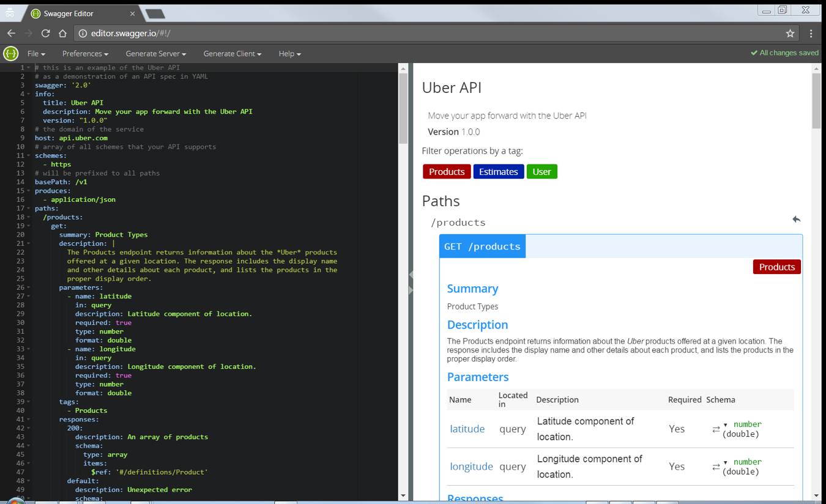The height and width of the screenshot is (504, 826).
Task: Click the Products tag inside GET /products
Action: point(777,267)
